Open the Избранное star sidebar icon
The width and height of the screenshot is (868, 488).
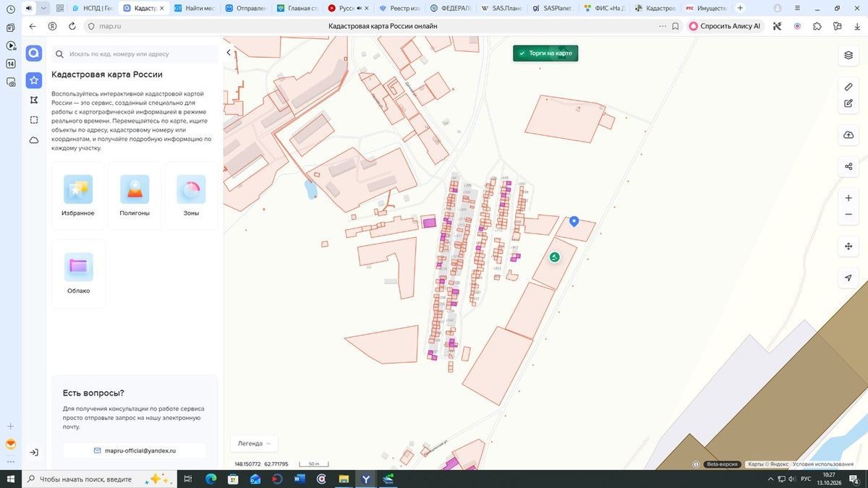click(34, 80)
